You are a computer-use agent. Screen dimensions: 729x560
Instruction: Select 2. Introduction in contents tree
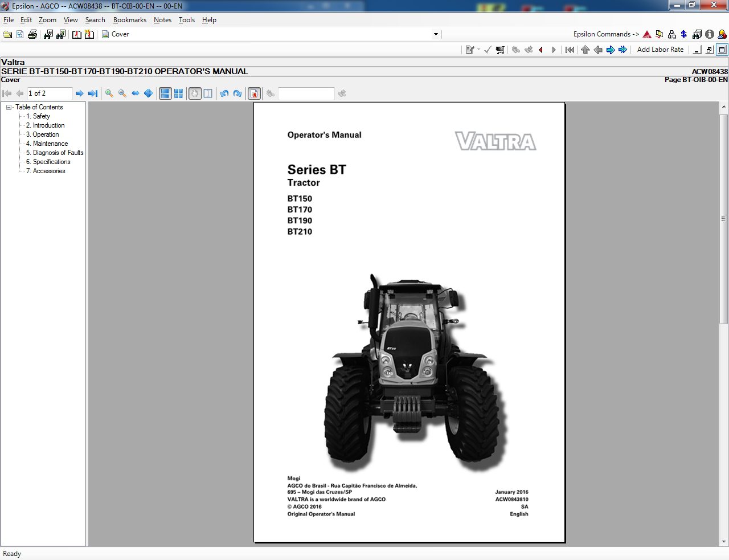coord(45,125)
